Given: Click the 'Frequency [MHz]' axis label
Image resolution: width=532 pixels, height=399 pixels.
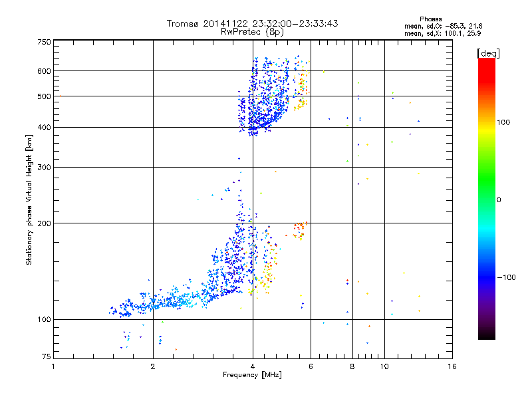Looking at the screenshot, I should pyautogui.click(x=252, y=375).
